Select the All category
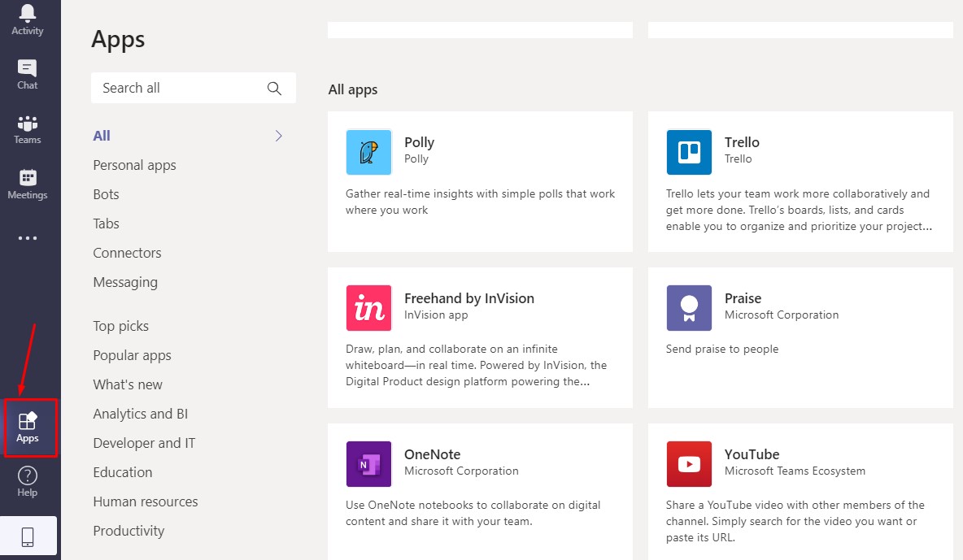 click(102, 136)
